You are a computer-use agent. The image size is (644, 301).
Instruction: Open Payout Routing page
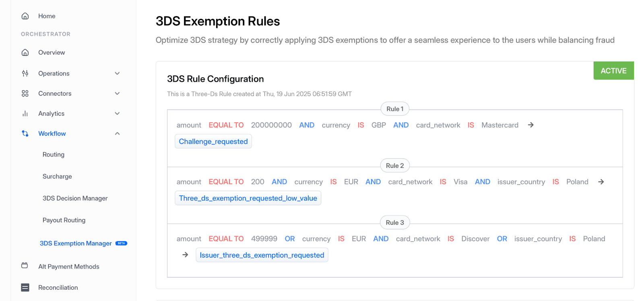tap(64, 220)
